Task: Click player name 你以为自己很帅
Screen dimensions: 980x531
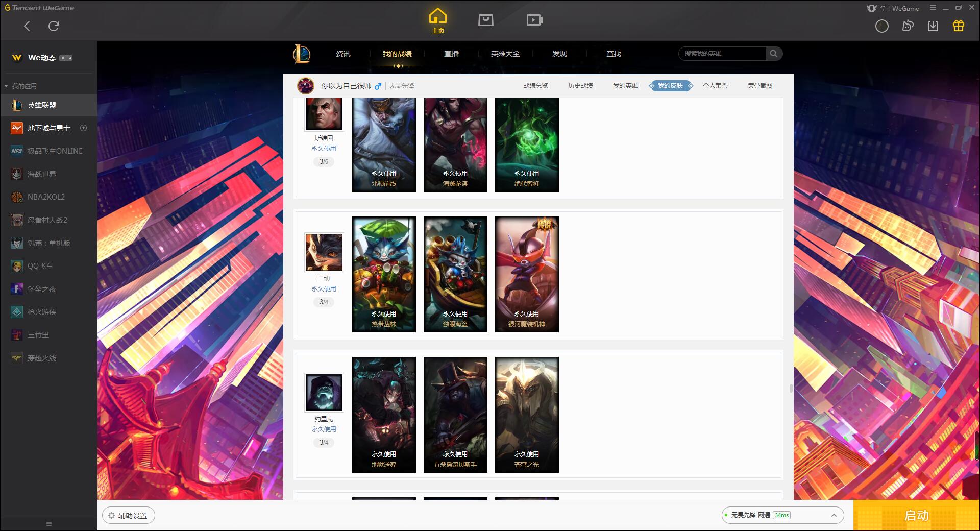Action: [x=346, y=86]
